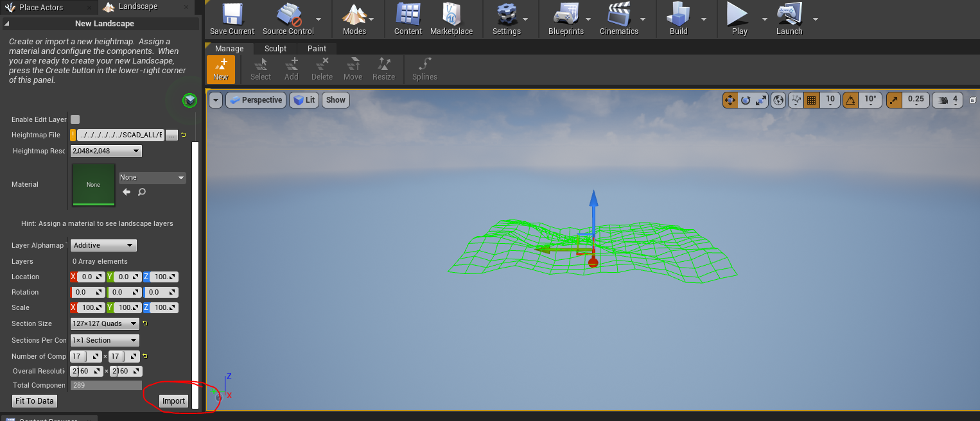Open the Heightmap Resolution dropdown

point(106,151)
